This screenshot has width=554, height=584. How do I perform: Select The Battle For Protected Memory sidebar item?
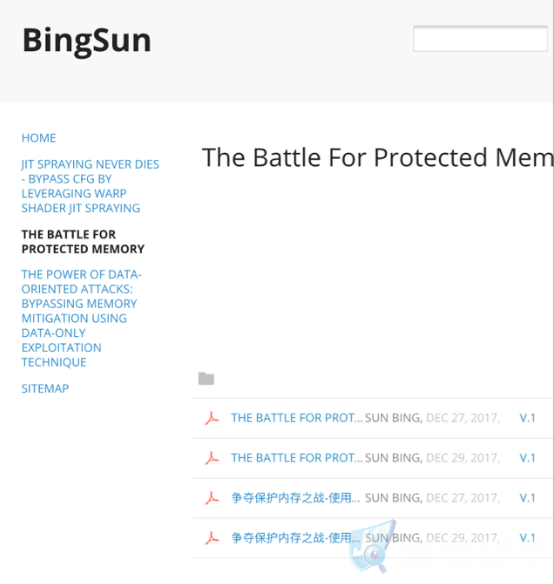(83, 242)
